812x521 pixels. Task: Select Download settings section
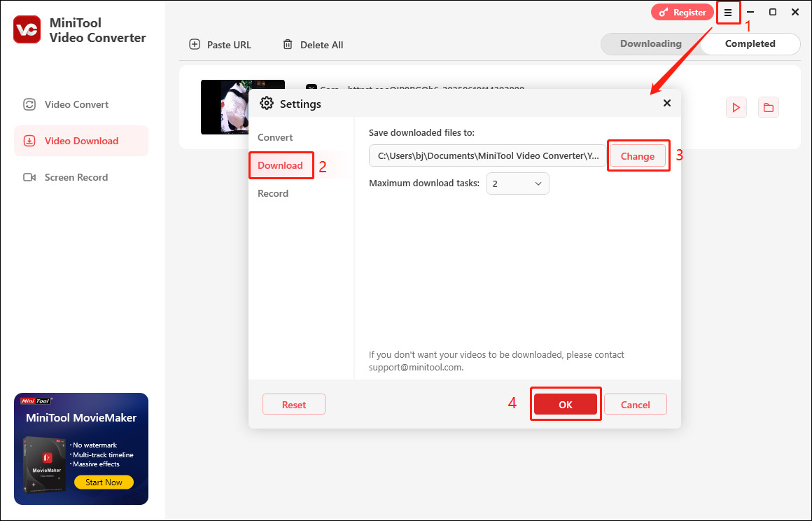280,165
